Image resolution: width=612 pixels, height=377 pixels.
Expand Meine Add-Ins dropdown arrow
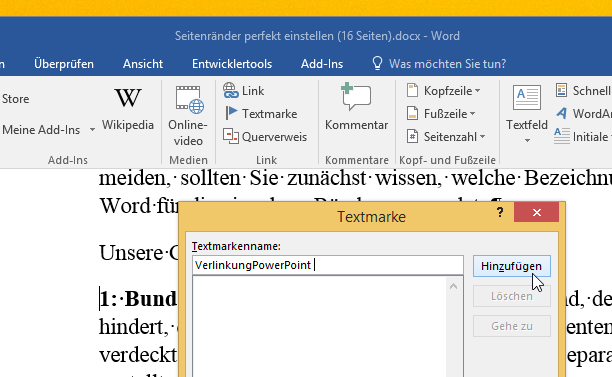coord(92,130)
